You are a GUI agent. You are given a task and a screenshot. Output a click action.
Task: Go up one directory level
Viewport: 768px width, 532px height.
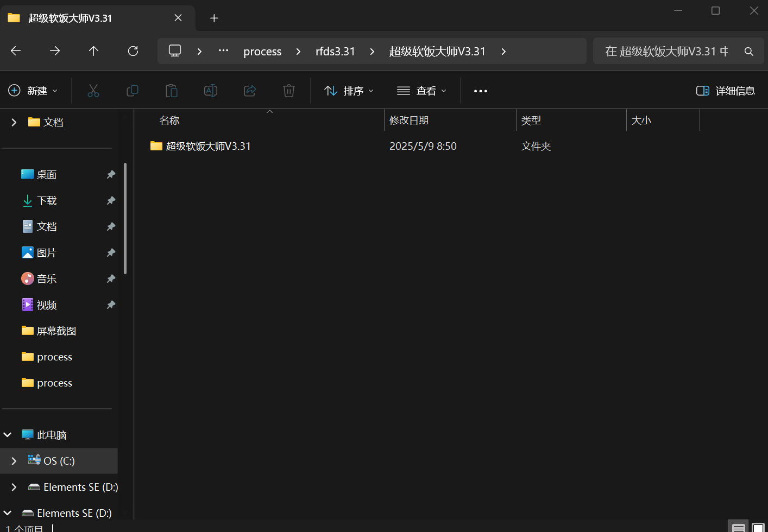pyautogui.click(x=93, y=51)
